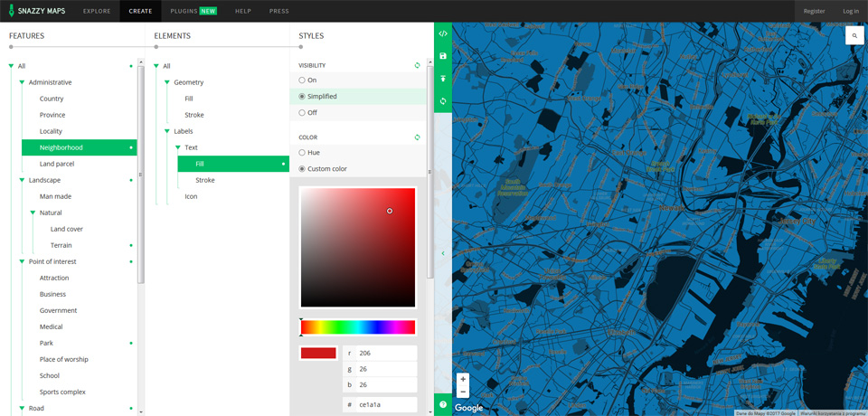Collapse the Point of interest group
Image resolution: width=868 pixels, height=416 pixels.
click(22, 262)
